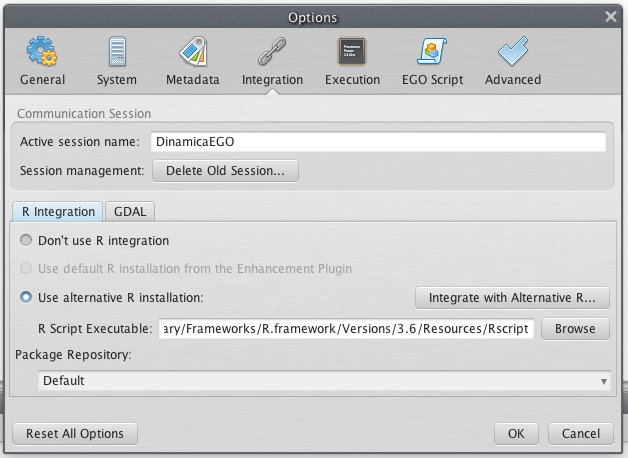Image resolution: width=628 pixels, height=458 pixels.
Task: Click the Delete Old Session button
Action: [225, 171]
